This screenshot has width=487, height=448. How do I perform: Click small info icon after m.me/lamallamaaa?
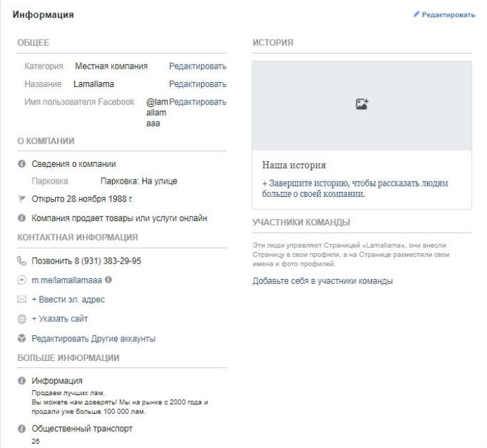109,280
